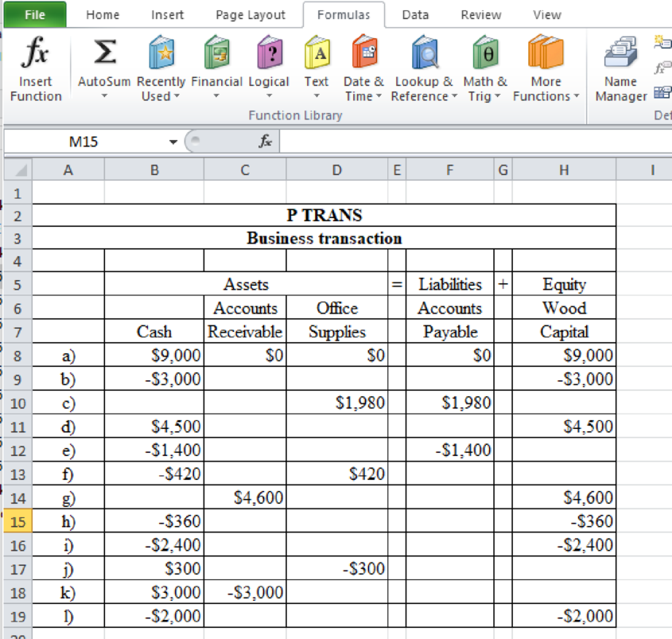Open the Date & Time functions icon
Image resolution: width=672 pixels, height=639 pixels.
[363, 54]
